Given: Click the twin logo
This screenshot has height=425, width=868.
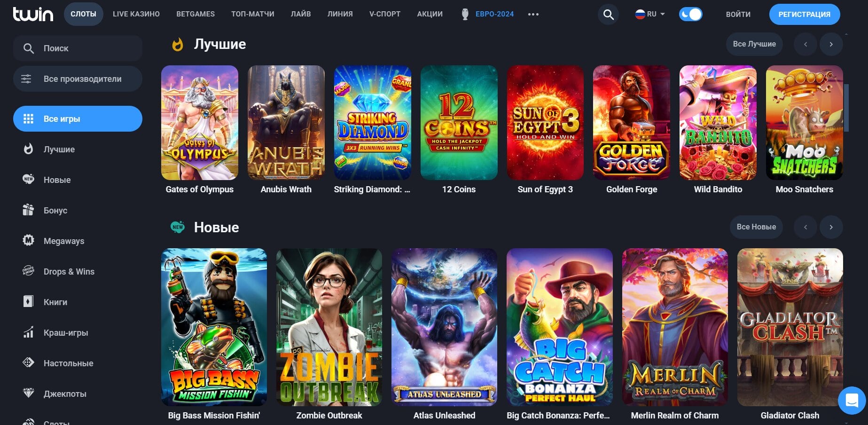Looking at the screenshot, I should (x=33, y=14).
